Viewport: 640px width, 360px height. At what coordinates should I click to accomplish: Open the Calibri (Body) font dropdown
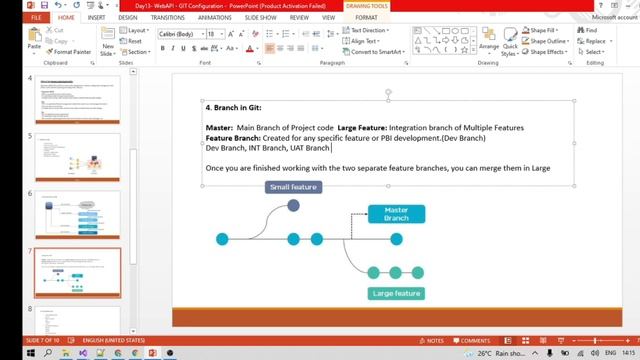tap(203, 34)
